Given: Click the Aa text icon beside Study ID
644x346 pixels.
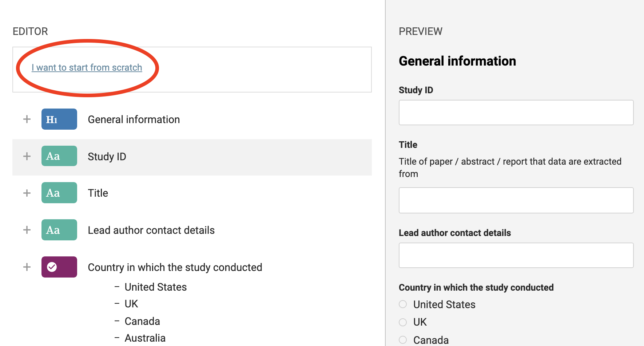Looking at the screenshot, I should [59, 156].
